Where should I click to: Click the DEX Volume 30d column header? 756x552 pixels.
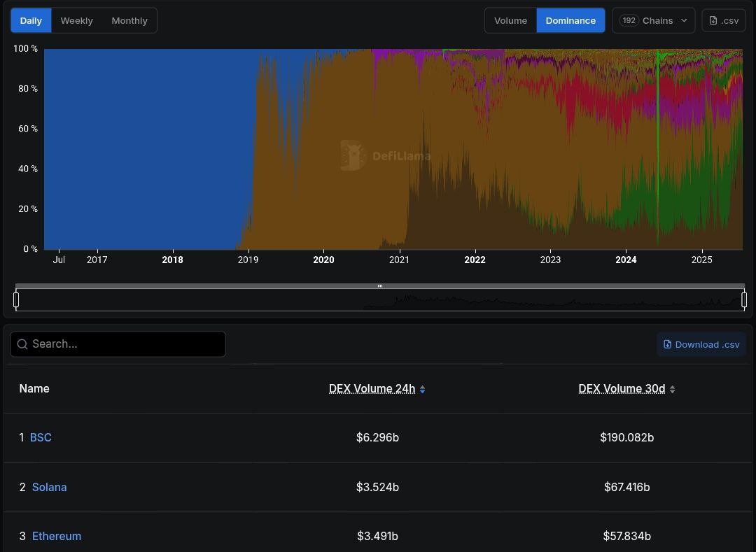pyautogui.click(x=622, y=389)
